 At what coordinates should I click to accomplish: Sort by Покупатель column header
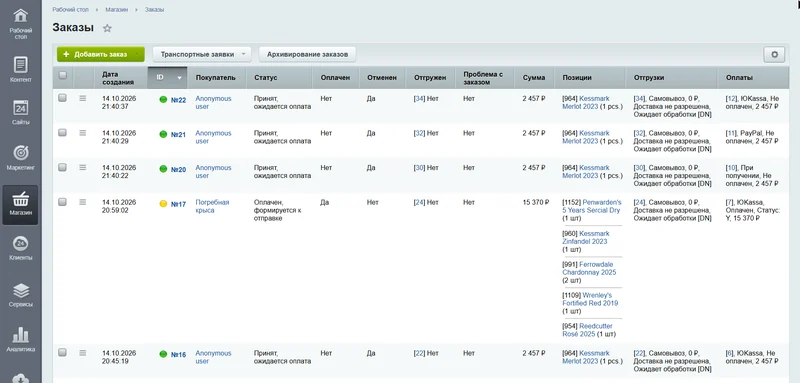click(215, 78)
